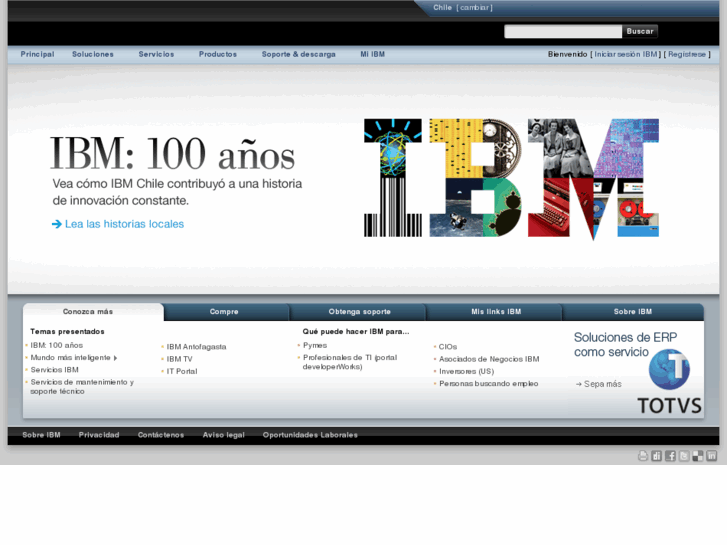Open footer Aviso legal link
This screenshot has height=545, width=727.
point(223,435)
